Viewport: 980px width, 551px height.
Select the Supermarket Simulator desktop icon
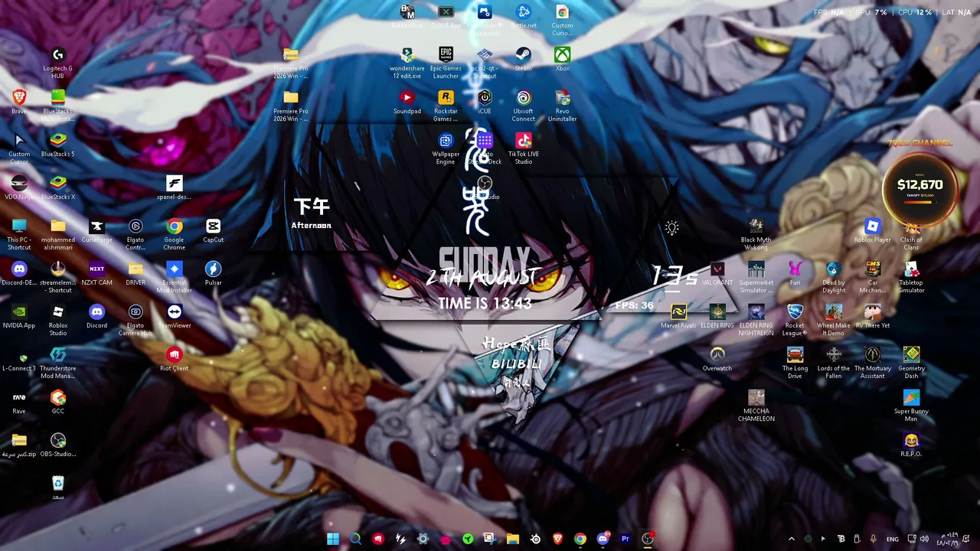[x=756, y=277]
